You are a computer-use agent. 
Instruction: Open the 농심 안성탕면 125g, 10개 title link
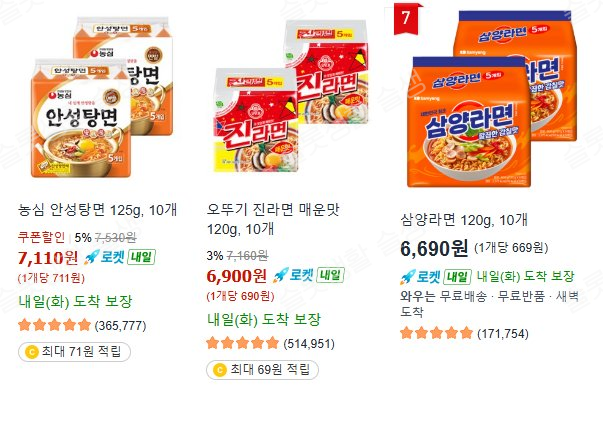click(x=98, y=210)
